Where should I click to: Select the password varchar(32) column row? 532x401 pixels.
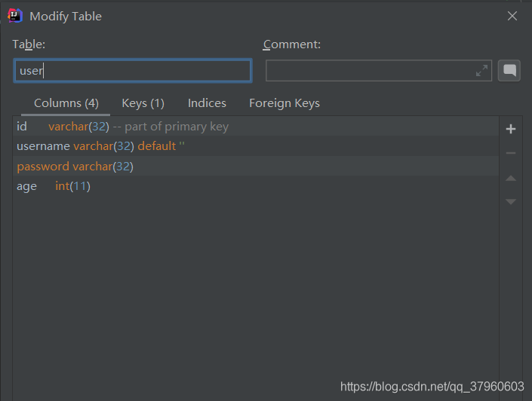(x=75, y=166)
